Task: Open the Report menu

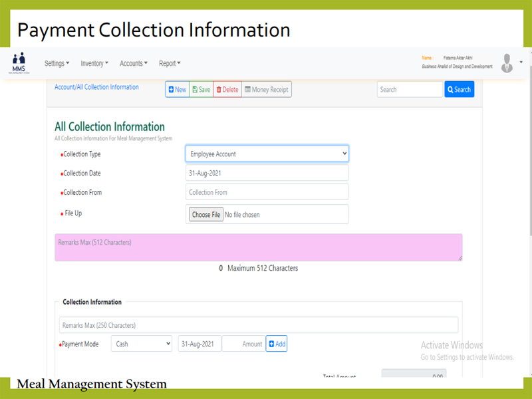Action: point(170,64)
